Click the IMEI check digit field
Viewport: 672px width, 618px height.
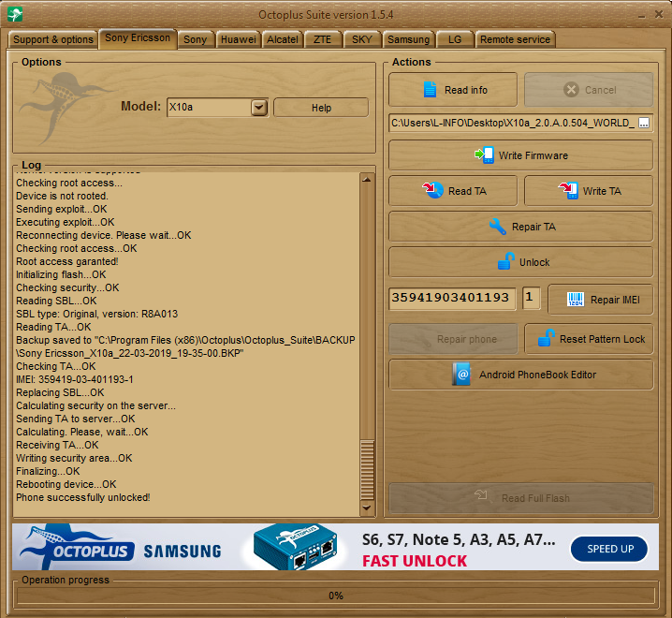[x=531, y=297]
